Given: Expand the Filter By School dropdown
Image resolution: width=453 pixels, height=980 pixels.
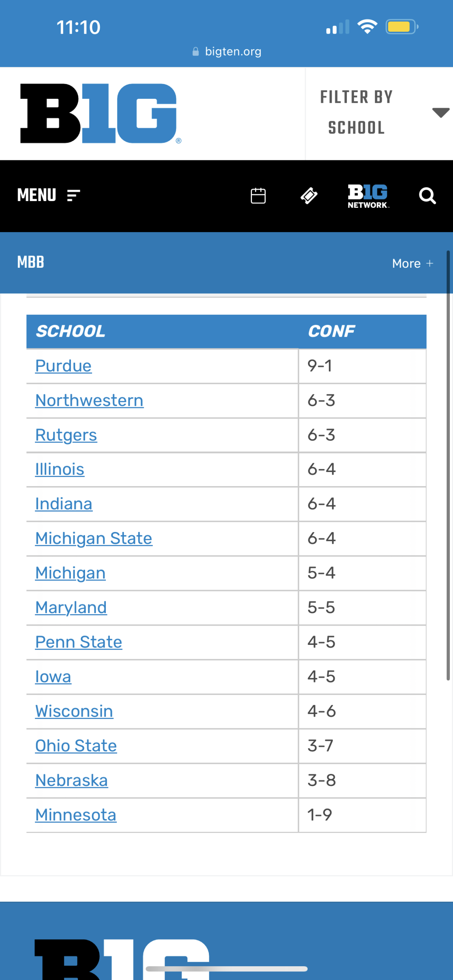Looking at the screenshot, I should [x=357, y=113].
